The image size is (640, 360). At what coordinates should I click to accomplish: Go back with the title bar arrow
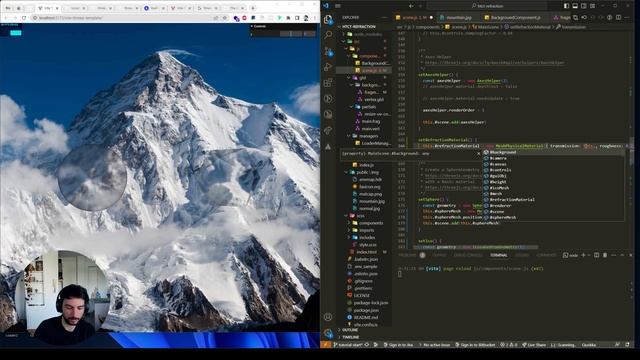tap(411, 6)
